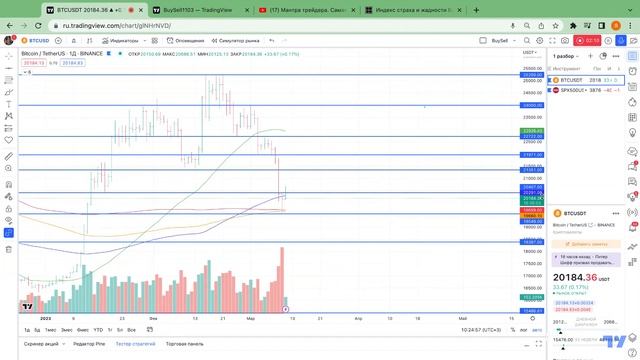Set chart range to 1мес

51,330
